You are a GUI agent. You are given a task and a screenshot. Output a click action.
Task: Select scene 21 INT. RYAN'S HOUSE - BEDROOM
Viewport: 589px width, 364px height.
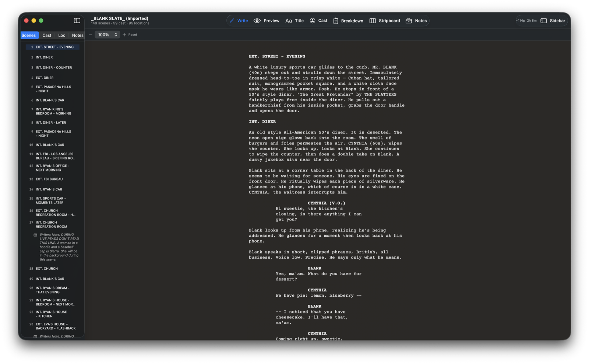tap(53, 302)
